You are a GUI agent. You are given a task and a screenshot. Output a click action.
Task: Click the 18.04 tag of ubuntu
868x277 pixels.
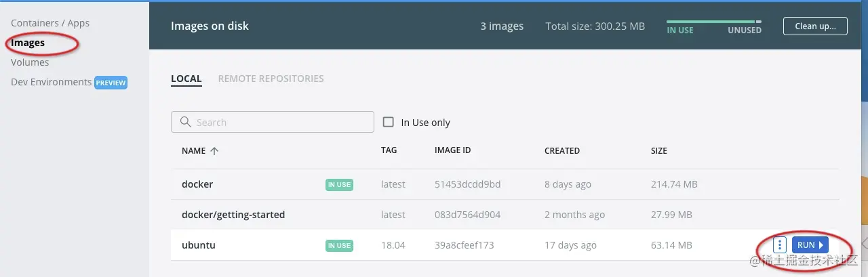point(393,245)
